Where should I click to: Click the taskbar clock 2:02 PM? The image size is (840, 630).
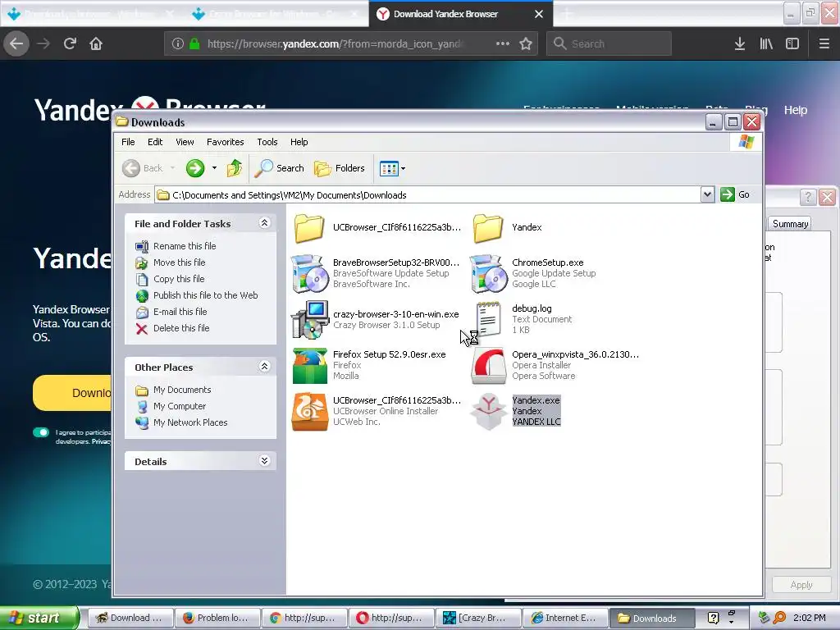[809, 619]
